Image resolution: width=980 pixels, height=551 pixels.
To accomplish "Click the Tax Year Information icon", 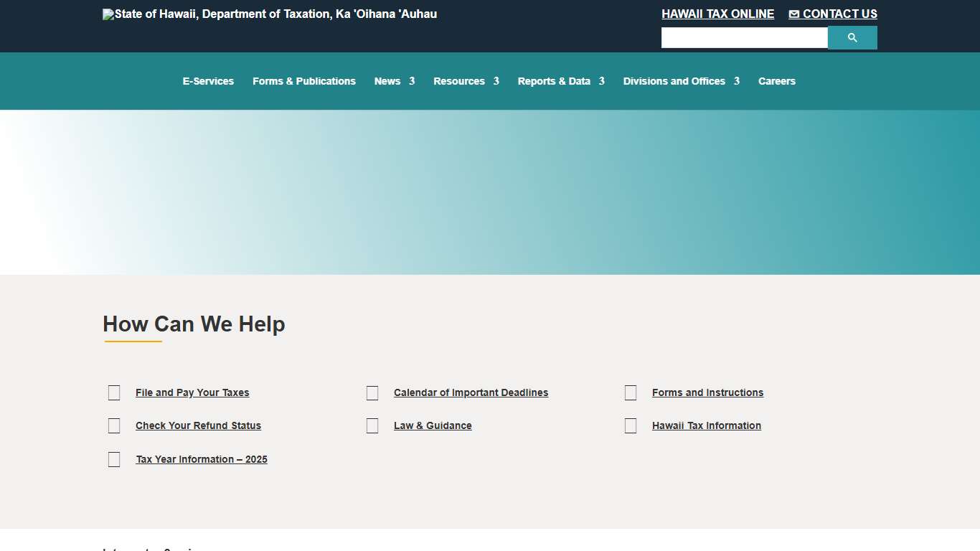I will coord(113,459).
